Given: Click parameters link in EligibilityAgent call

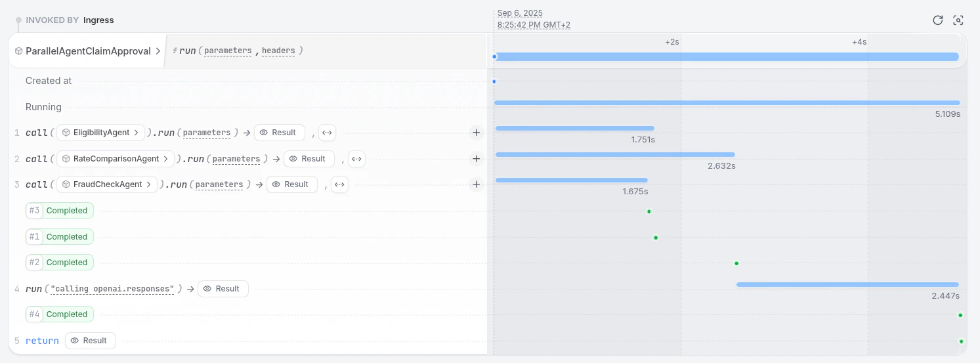Looking at the screenshot, I should point(207,133).
